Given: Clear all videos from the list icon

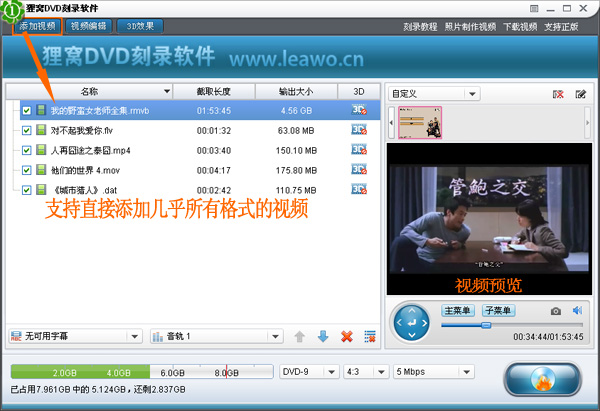Looking at the screenshot, I should click(x=370, y=336).
